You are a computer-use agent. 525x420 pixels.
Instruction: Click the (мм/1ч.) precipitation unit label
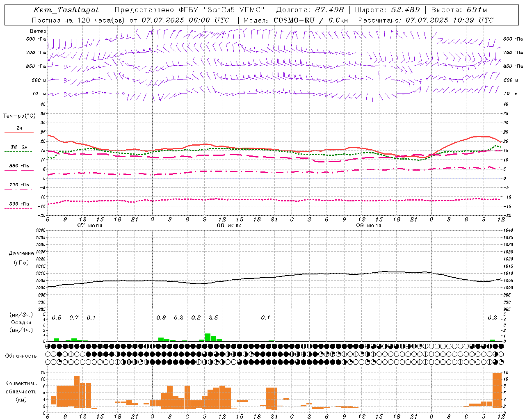(21, 330)
